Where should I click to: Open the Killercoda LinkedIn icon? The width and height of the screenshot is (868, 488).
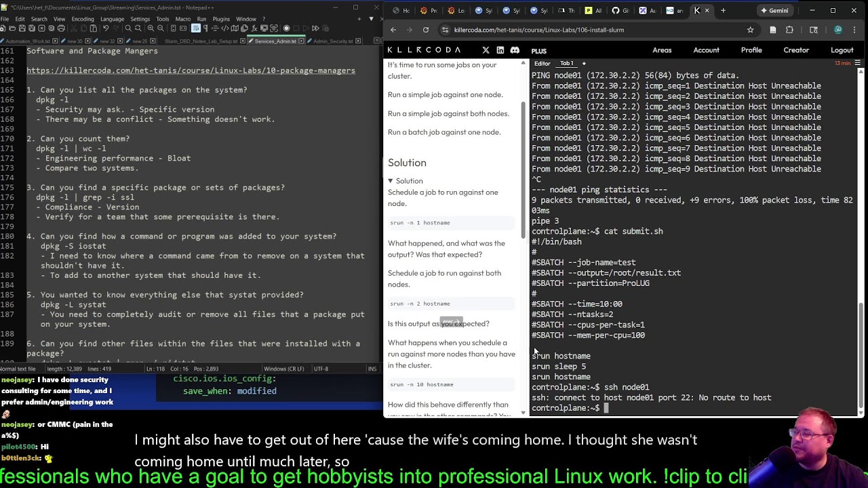point(500,50)
